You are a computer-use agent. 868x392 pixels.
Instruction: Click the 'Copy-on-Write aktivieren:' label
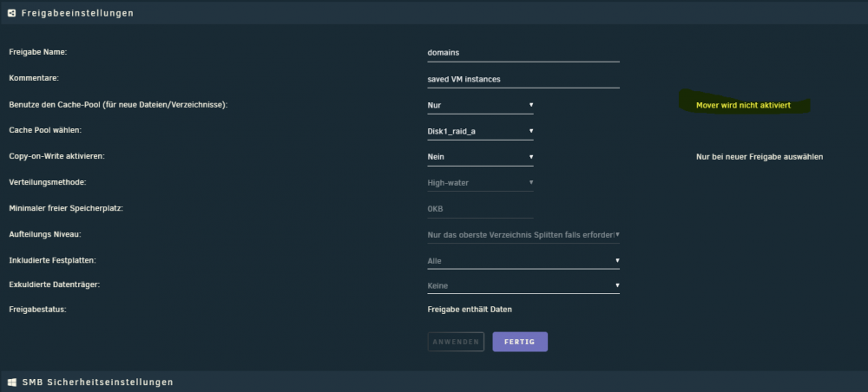coord(56,156)
